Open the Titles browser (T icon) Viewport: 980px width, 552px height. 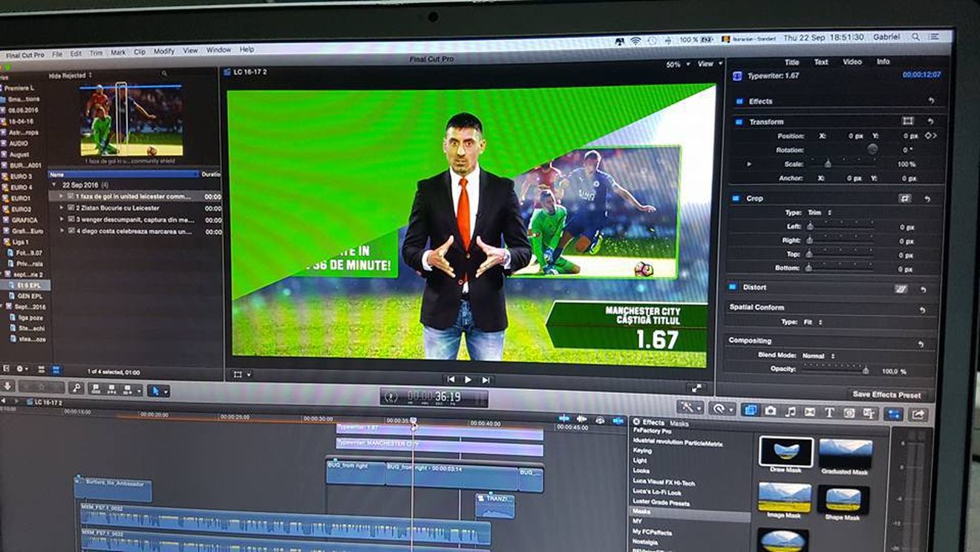pyautogui.click(x=829, y=411)
